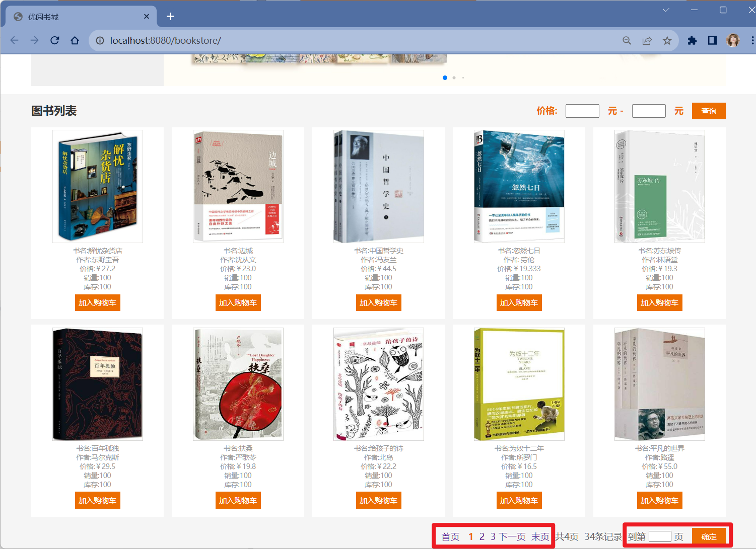Add 解忧杂货店 to shopping cart
Viewport: 756px width, 549px height.
pos(97,303)
